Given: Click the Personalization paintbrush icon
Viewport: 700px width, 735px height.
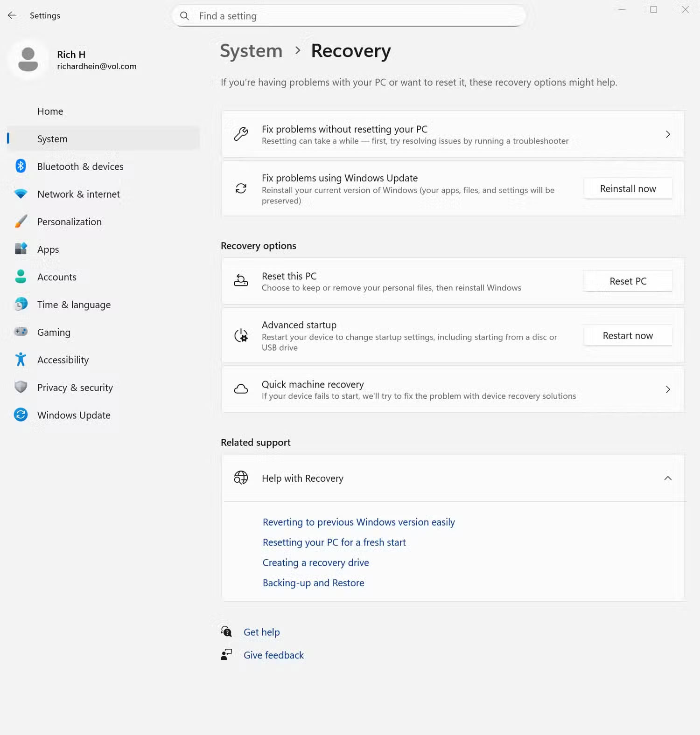Looking at the screenshot, I should point(21,222).
